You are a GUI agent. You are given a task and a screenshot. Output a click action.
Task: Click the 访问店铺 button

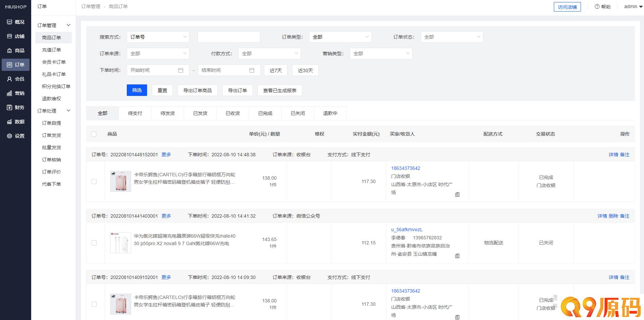tap(567, 7)
